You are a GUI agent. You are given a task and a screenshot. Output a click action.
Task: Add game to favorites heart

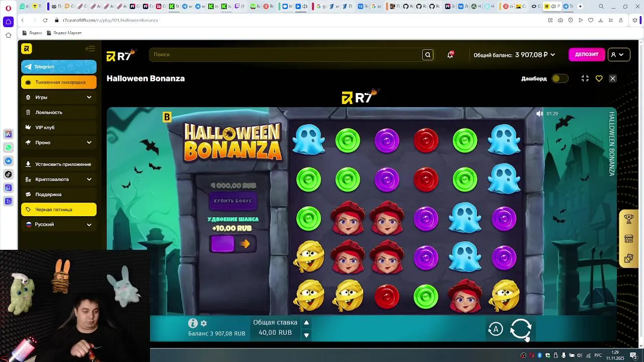tap(599, 78)
